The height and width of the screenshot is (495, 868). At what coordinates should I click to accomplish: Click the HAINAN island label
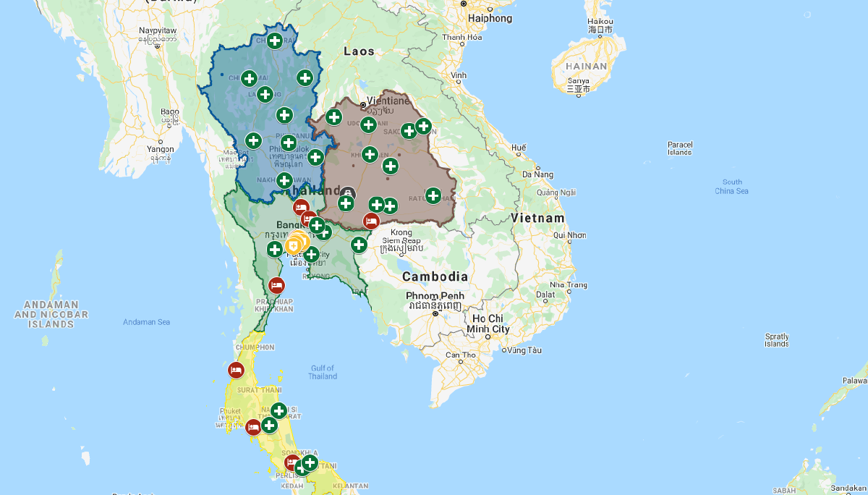[x=587, y=66]
